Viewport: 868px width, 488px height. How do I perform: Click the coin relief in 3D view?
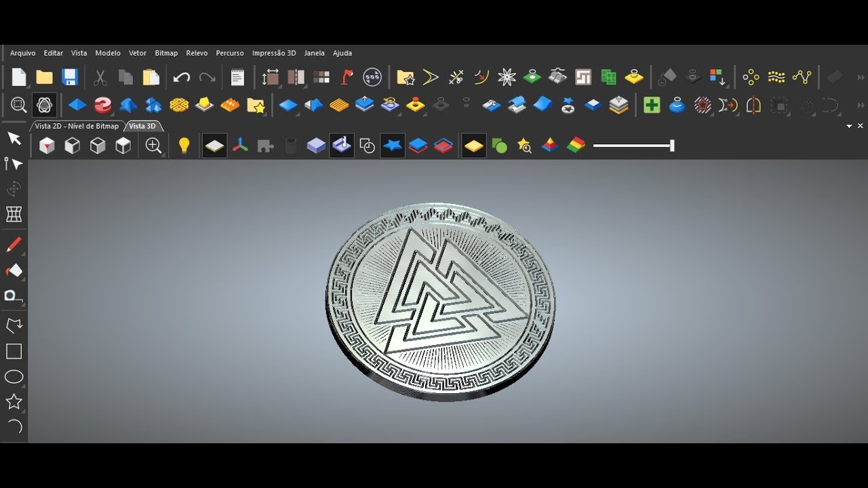(x=441, y=301)
